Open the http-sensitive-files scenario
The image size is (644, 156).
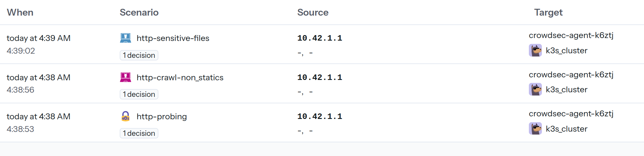173,38
